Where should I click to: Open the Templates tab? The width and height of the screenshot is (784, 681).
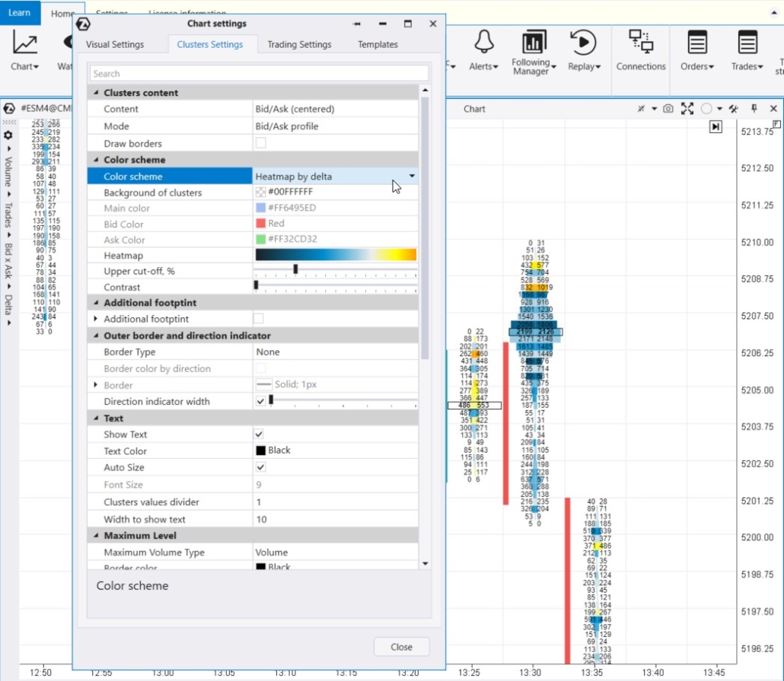tap(378, 44)
